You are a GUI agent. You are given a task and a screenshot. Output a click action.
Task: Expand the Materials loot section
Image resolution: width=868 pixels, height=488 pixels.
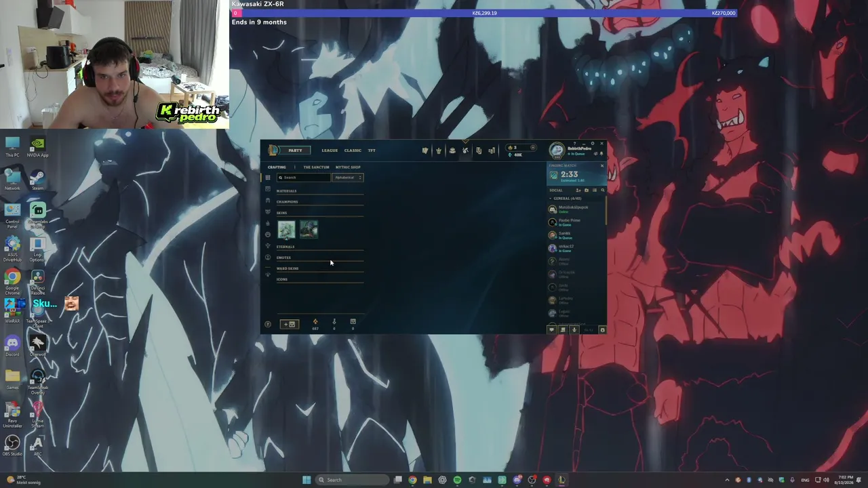(320, 191)
